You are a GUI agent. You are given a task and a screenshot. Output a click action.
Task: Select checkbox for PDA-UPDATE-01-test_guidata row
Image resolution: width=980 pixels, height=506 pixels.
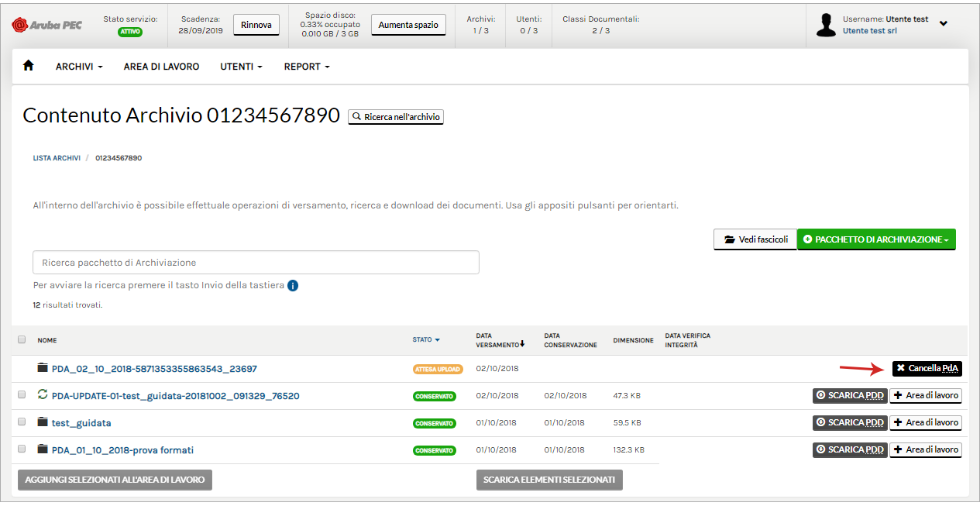point(22,395)
